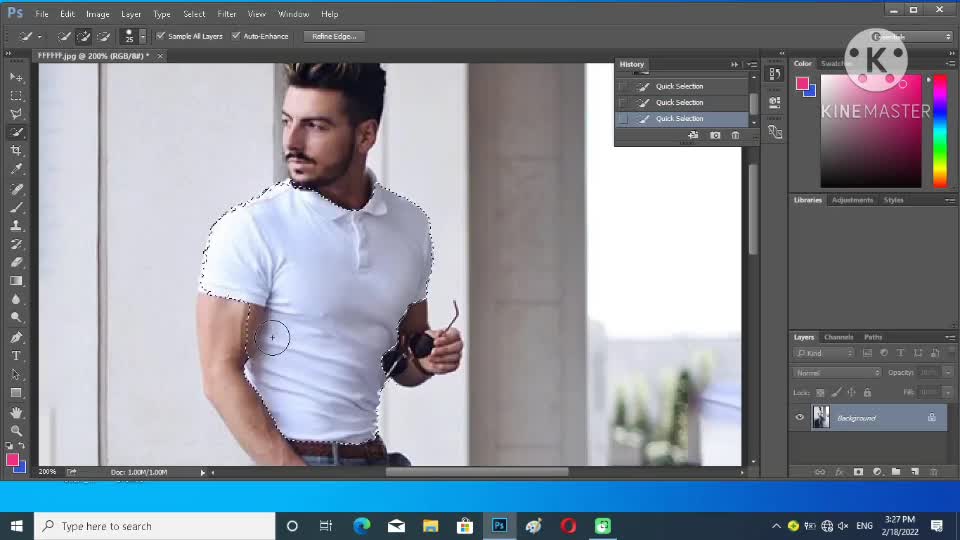Select the Crop tool

(x=16, y=151)
